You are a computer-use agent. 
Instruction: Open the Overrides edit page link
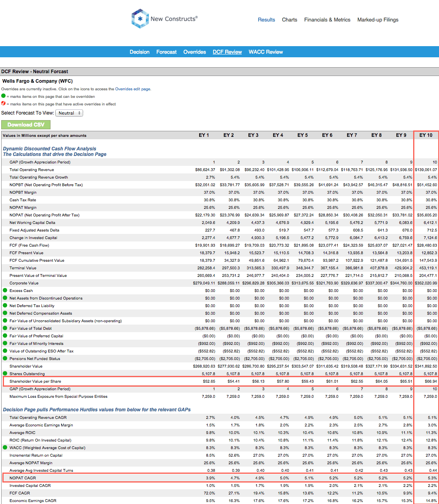tap(132, 89)
